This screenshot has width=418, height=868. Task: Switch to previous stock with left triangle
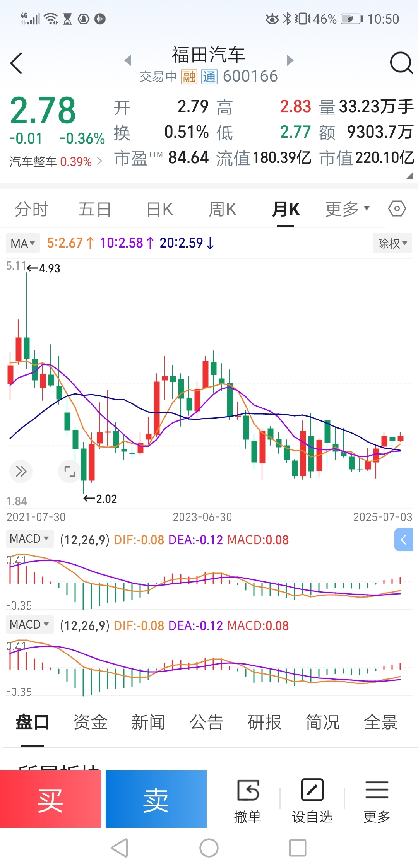pyautogui.click(x=128, y=60)
